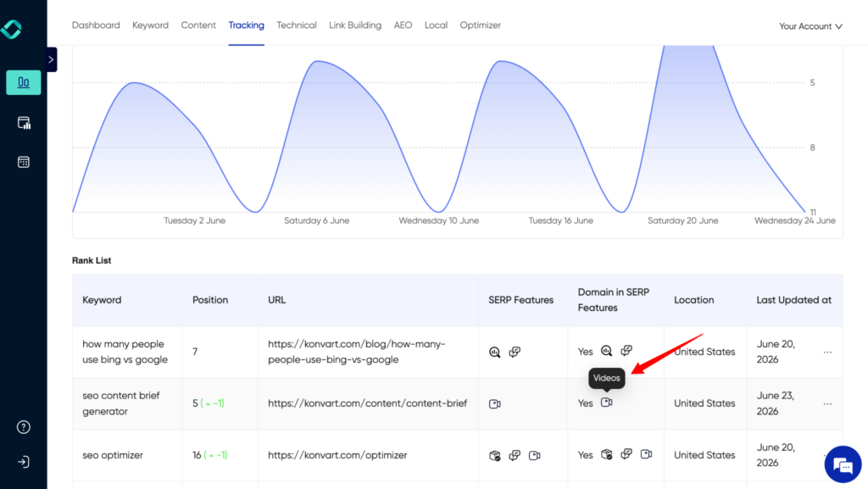The height and width of the screenshot is (489, 868).
Task: Open the Local tab
Action: pyautogui.click(x=436, y=25)
